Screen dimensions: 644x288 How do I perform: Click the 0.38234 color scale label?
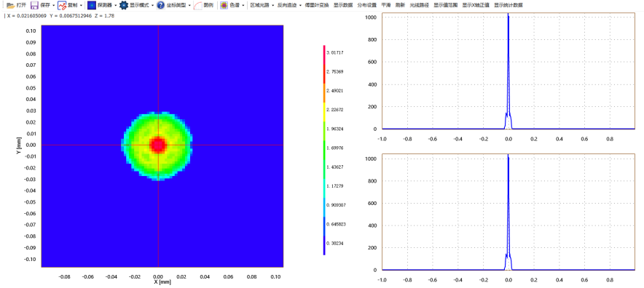point(335,244)
